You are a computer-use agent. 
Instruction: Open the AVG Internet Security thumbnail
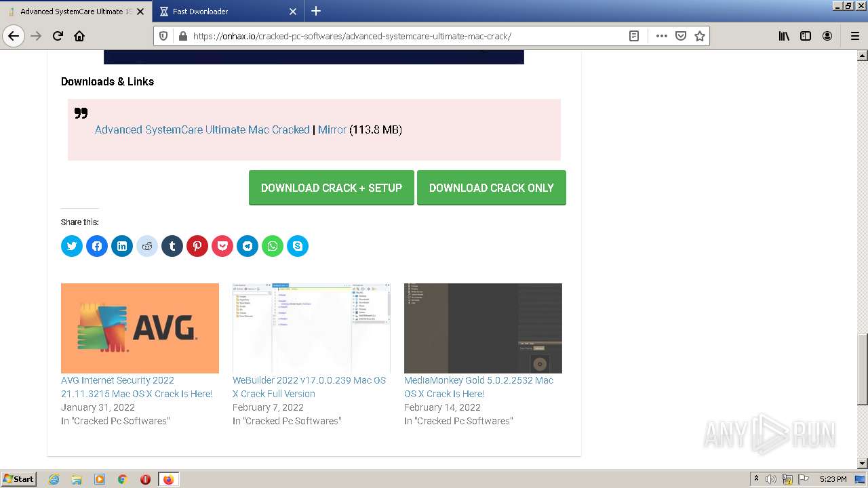pyautogui.click(x=140, y=328)
